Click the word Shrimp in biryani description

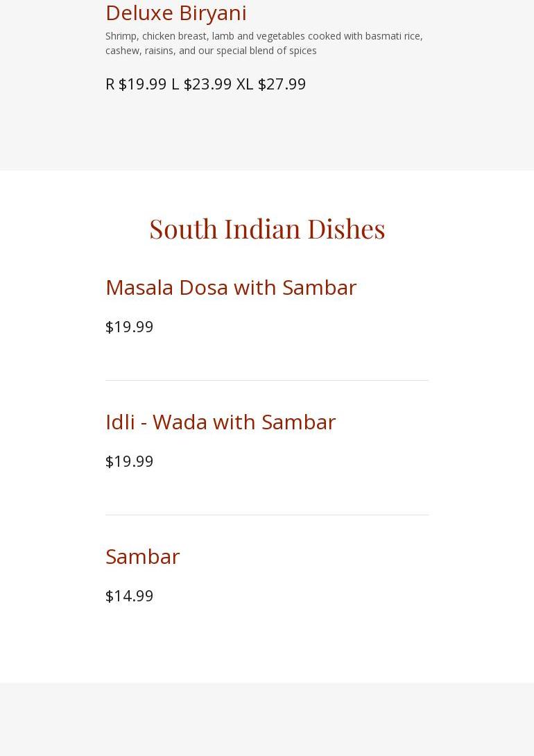coord(121,36)
